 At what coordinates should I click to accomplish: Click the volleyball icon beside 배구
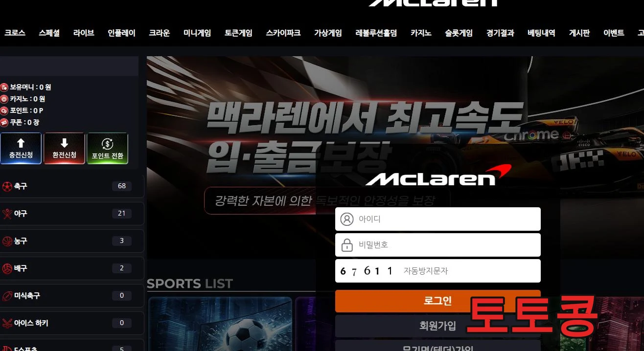coord(7,268)
